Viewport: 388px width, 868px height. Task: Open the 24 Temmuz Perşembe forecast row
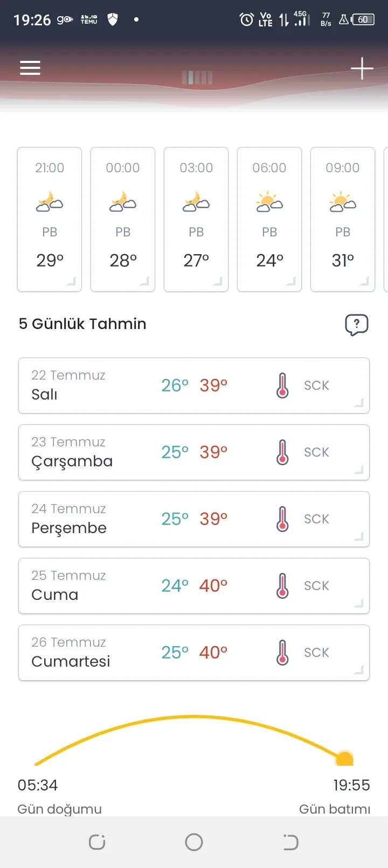pos(194,519)
